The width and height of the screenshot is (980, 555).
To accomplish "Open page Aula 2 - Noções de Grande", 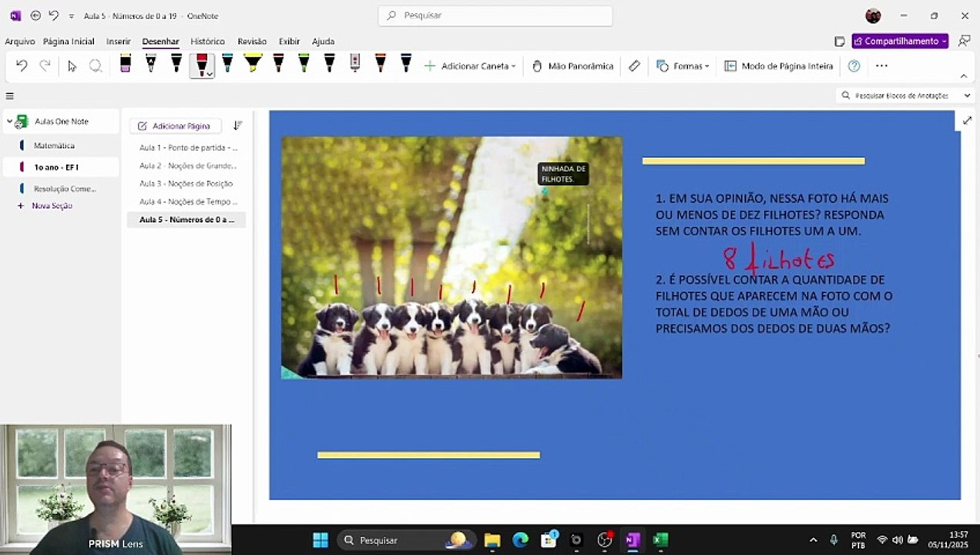I will 188,166.
